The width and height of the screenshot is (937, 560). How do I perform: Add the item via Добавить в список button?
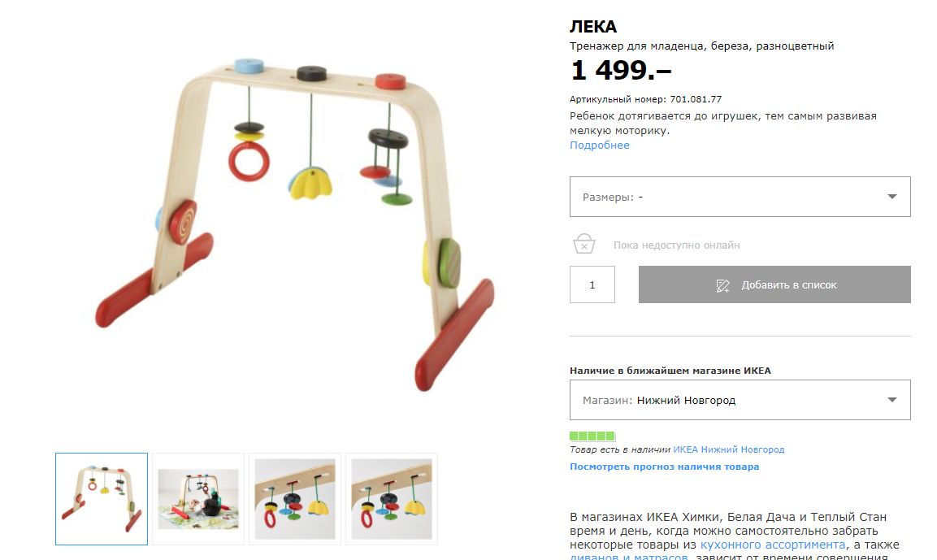click(x=774, y=284)
